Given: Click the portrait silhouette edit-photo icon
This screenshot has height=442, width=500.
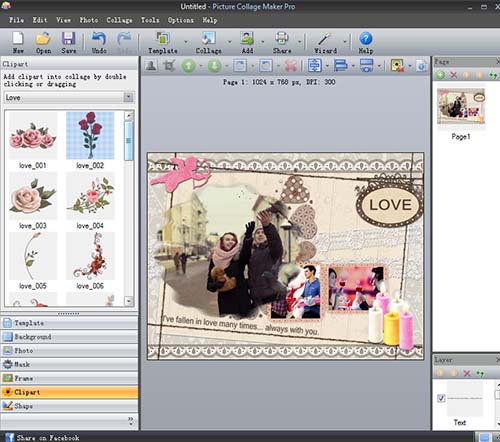Looking at the screenshot, I should click(x=151, y=65).
